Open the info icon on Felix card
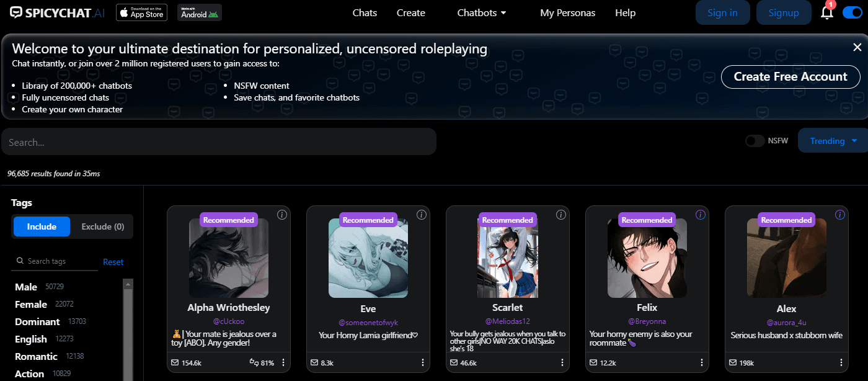868x381 pixels. pyautogui.click(x=701, y=215)
